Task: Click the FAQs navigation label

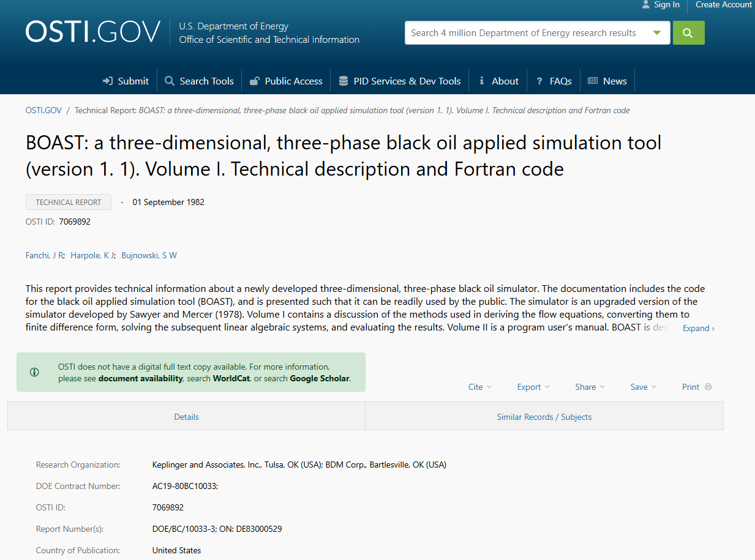Action: tap(561, 81)
